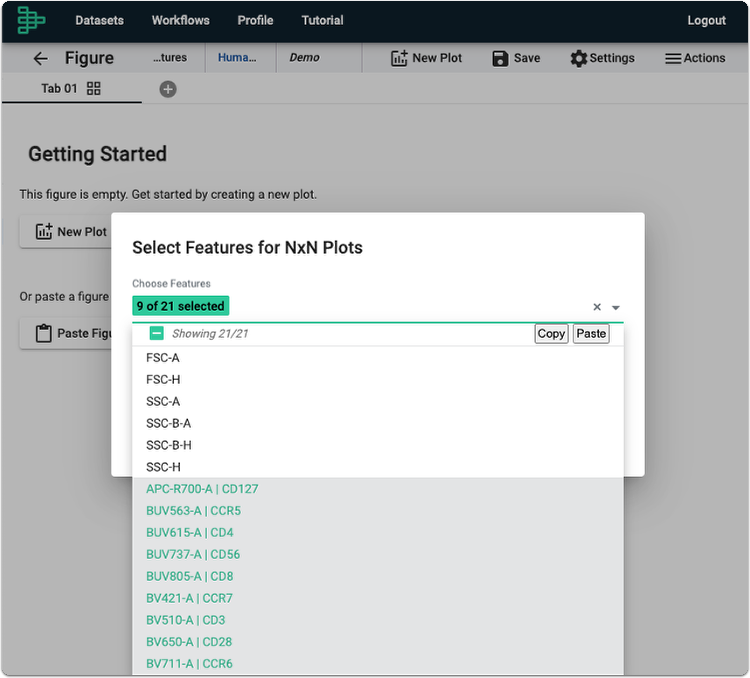Select the FSC-A feature

point(378,358)
